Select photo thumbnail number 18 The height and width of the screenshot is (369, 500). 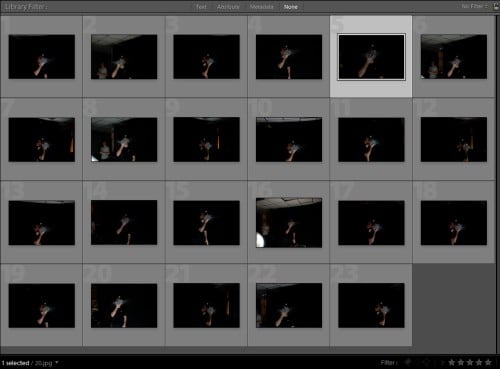[x=454, y=223]
